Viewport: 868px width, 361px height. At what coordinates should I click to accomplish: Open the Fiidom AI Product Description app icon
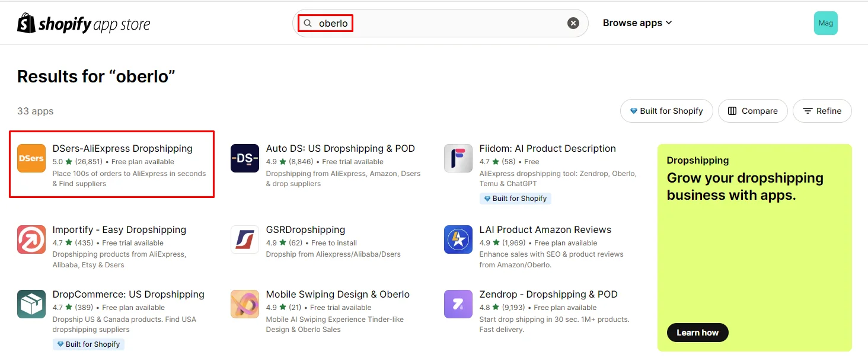[x=458, y=158]
